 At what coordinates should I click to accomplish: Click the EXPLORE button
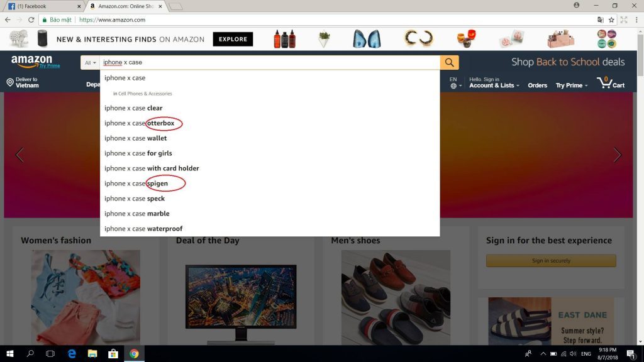point(233,39)
